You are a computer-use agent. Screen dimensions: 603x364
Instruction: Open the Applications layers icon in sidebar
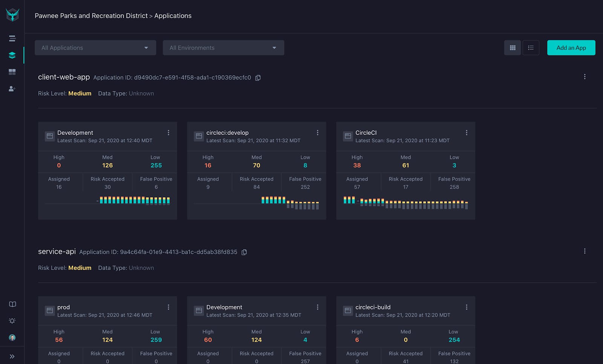pos(12,55)
